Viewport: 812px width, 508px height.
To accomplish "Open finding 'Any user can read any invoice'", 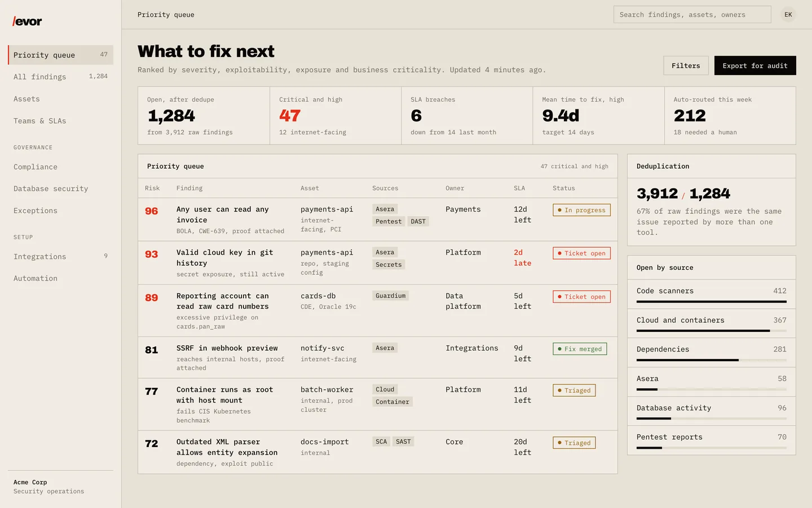I will coord(223,214).
